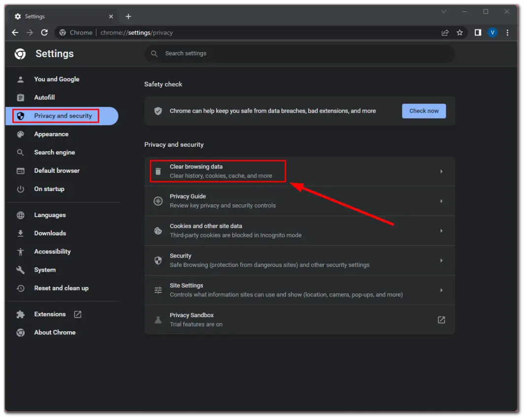Select the Search engine magnifier icon
Image resolution: width=526 pixels, height=420 pixels.
coord(20,153)
